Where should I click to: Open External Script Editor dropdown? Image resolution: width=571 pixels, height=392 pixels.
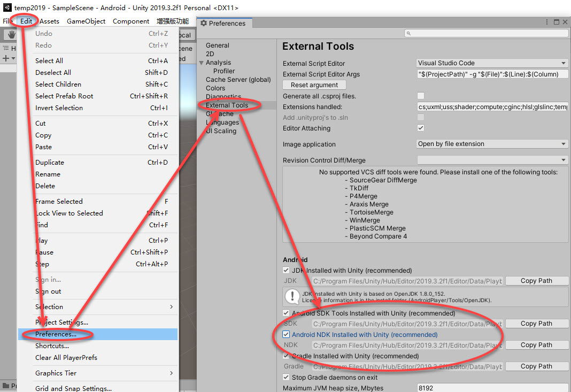(492, 63)
